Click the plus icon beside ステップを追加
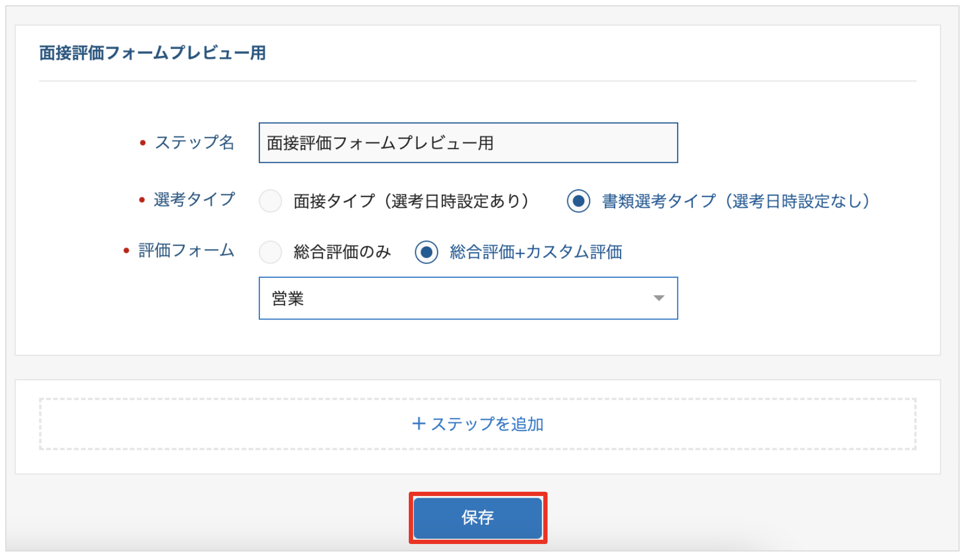Screen dimensions: 967x560 coord(419,424)
